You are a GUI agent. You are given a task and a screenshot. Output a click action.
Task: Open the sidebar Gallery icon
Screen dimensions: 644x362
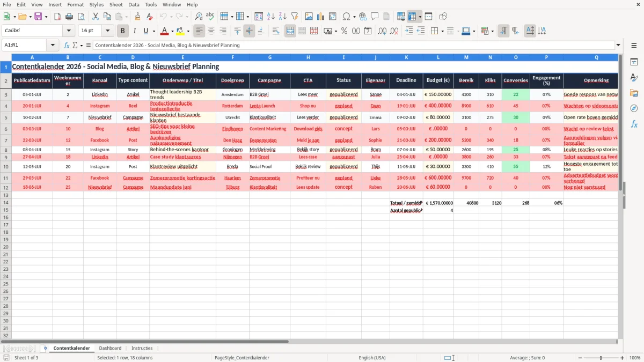[x=634, y=93]
